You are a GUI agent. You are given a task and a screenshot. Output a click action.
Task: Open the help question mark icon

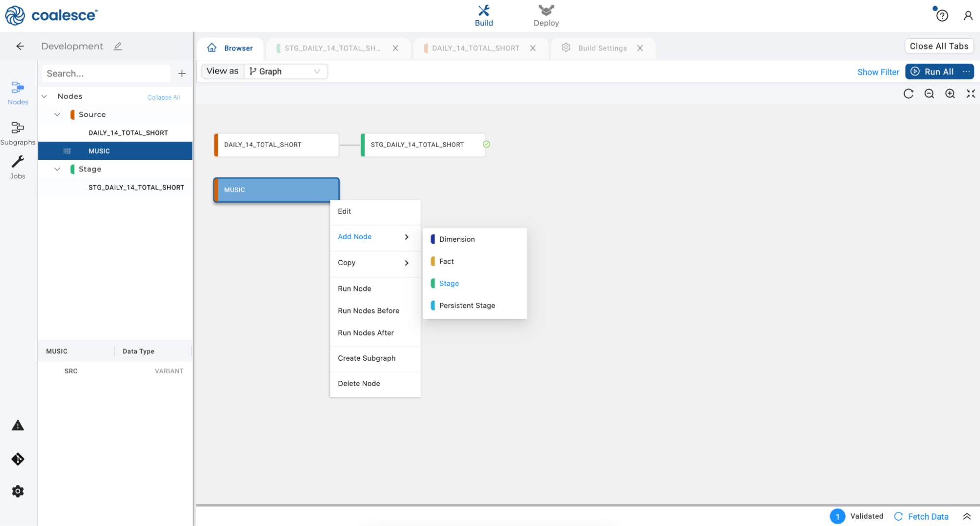941,16
